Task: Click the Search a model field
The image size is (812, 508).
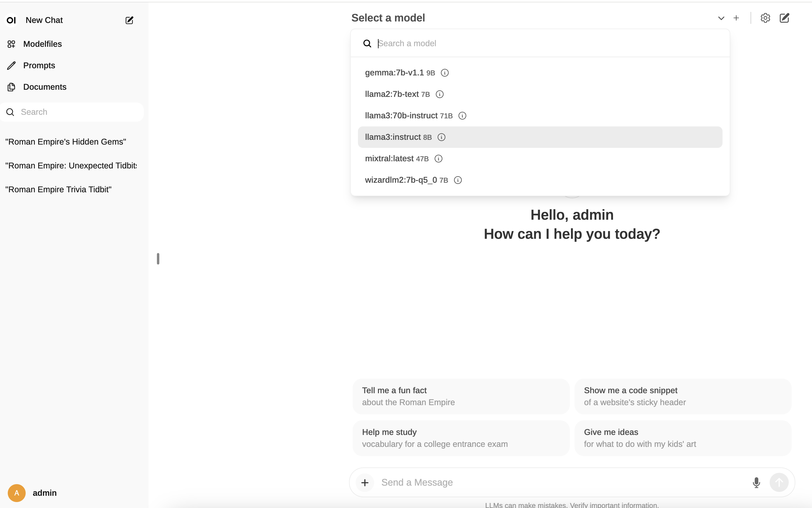Action: pyautogui.click(x=538, y=43)
